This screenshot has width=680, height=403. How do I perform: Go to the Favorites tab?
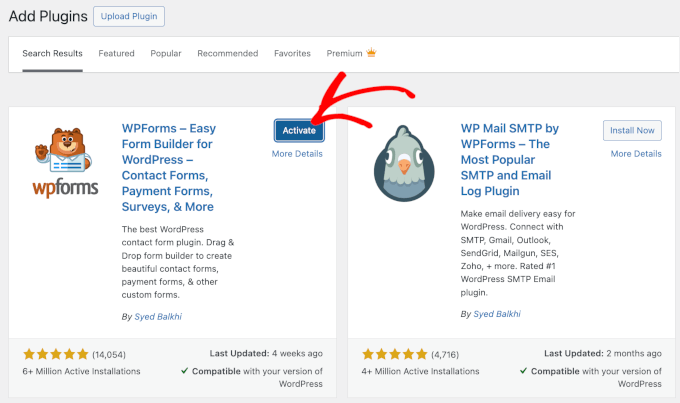pos(292,53)
